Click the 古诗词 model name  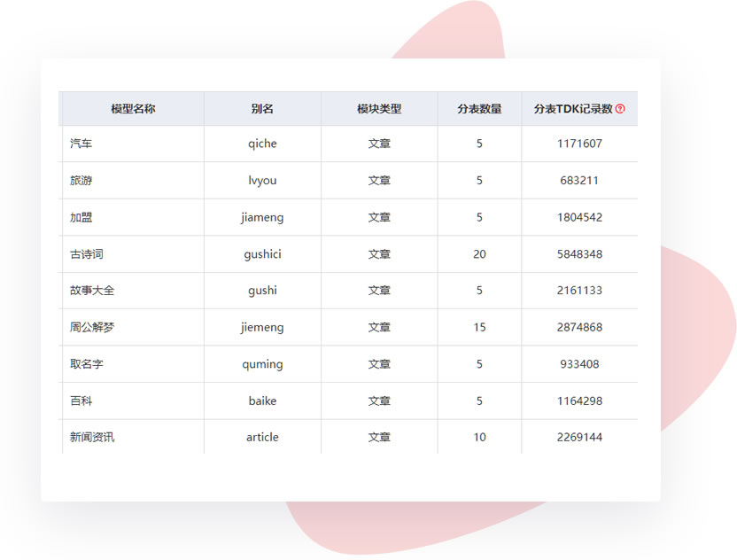[x=87, y=254]
